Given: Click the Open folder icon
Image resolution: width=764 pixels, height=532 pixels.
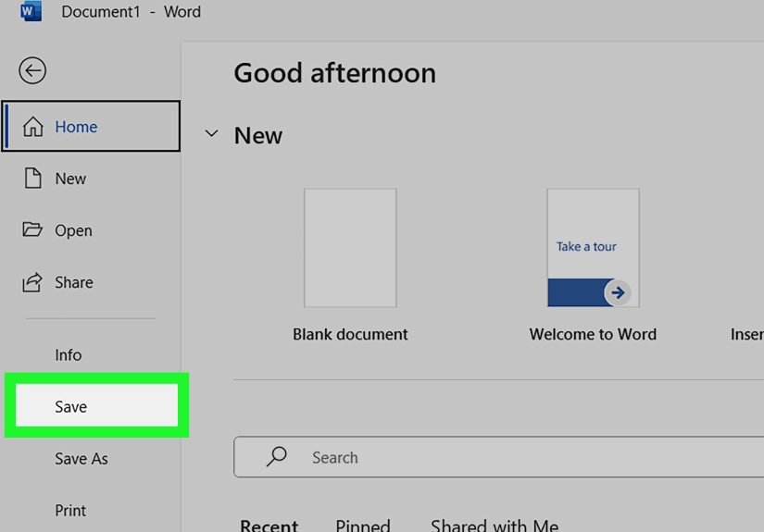Looking at the screenshot, I should pyautogui.click(x=32, y=229).
